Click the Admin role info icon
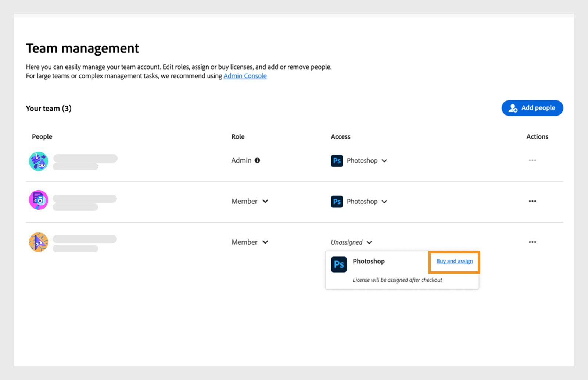This screenshot has height=380, width=588. (257, 160)
